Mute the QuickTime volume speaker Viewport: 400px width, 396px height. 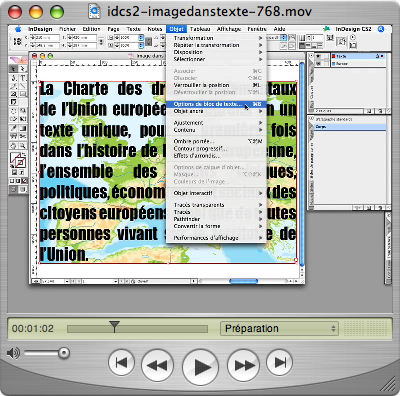coord(13,353)
